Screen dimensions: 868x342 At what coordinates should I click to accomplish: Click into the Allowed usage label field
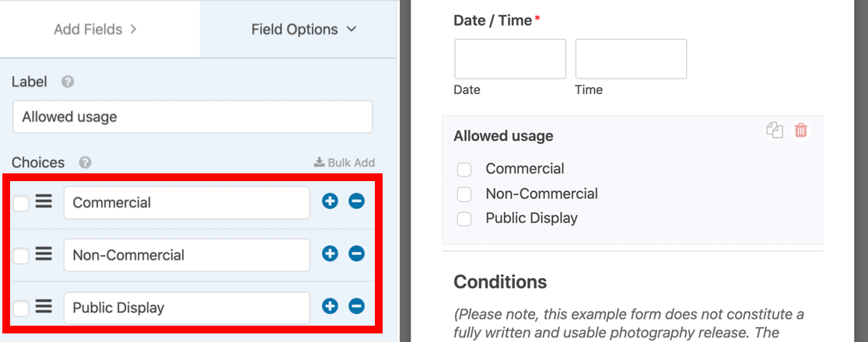point(192,117)
